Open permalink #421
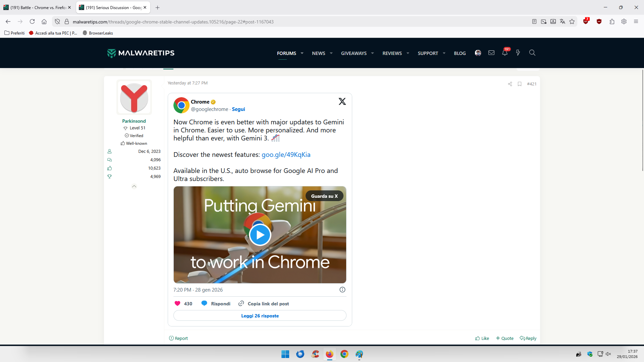This screenshot has height=362, width=644. coord(532,84)
